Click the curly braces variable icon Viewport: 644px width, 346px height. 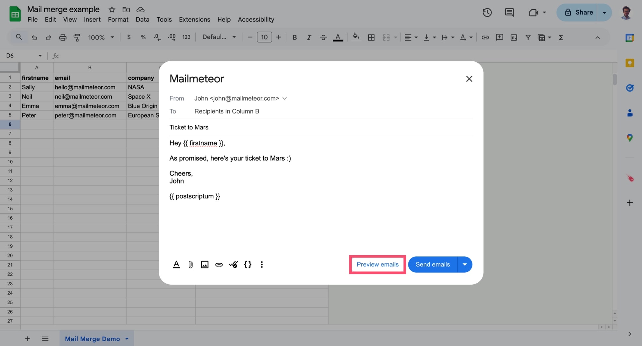pos(248,264)
